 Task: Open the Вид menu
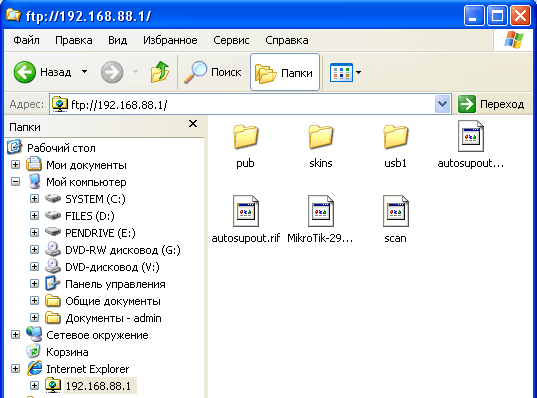[117, 40]
